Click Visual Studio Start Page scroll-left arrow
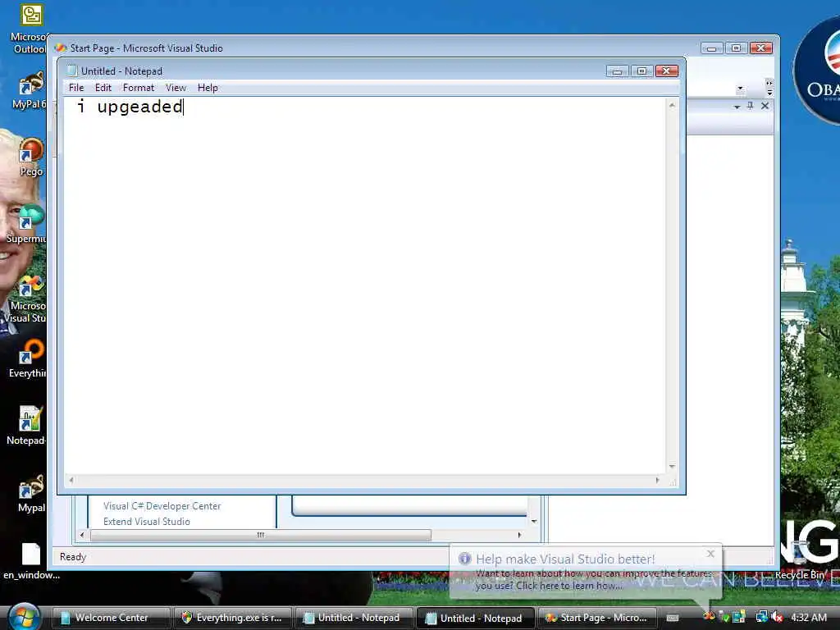Screen dimensions: 840x630 tap(81, 535)
